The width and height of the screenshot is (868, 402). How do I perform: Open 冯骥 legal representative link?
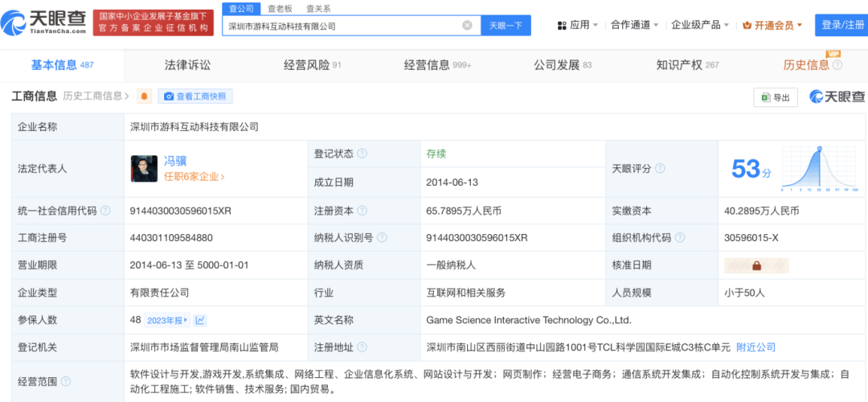(x=175, y=161)
